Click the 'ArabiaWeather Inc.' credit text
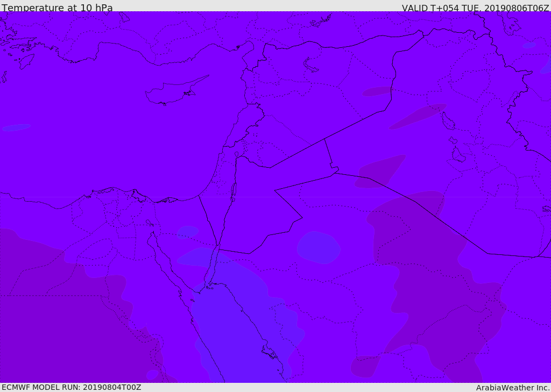 click(513, 388)
